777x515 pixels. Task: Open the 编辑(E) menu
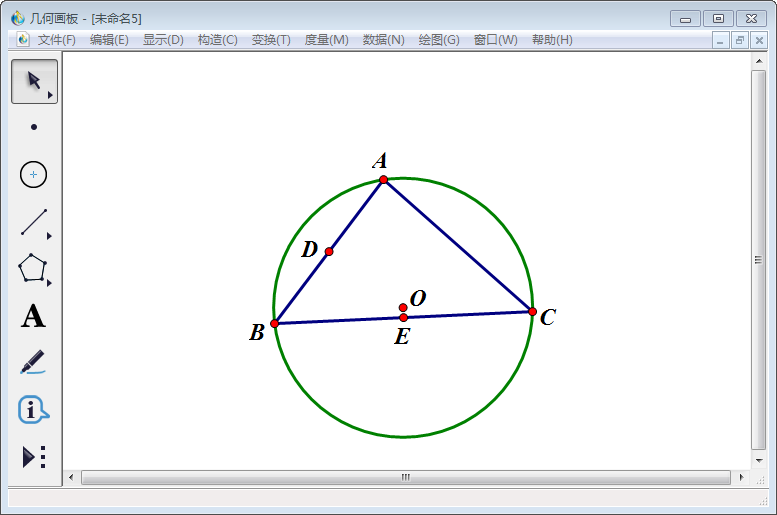(x=109, y=40)
